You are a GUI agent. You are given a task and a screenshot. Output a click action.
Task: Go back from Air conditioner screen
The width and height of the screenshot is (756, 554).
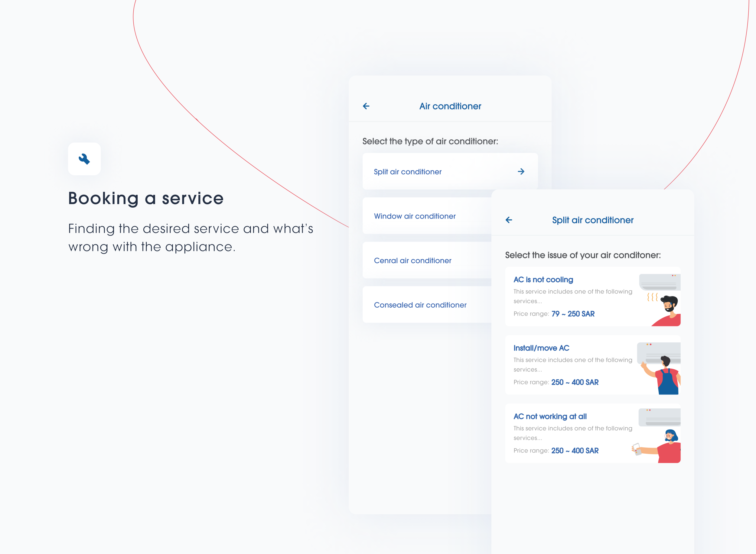click(366, 106)
